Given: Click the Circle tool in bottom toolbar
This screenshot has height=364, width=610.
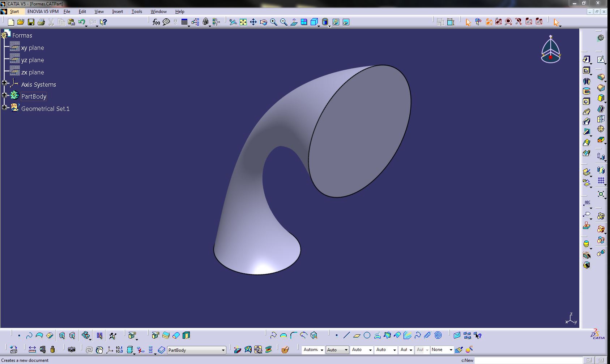Looking at the screenshot, I should click(x=367, y=335).
